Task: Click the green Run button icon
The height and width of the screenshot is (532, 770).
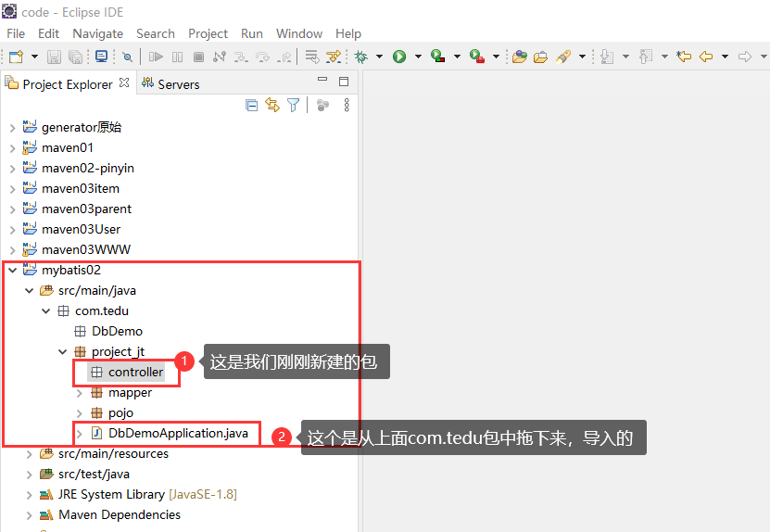Action: [x=399, y=57]
